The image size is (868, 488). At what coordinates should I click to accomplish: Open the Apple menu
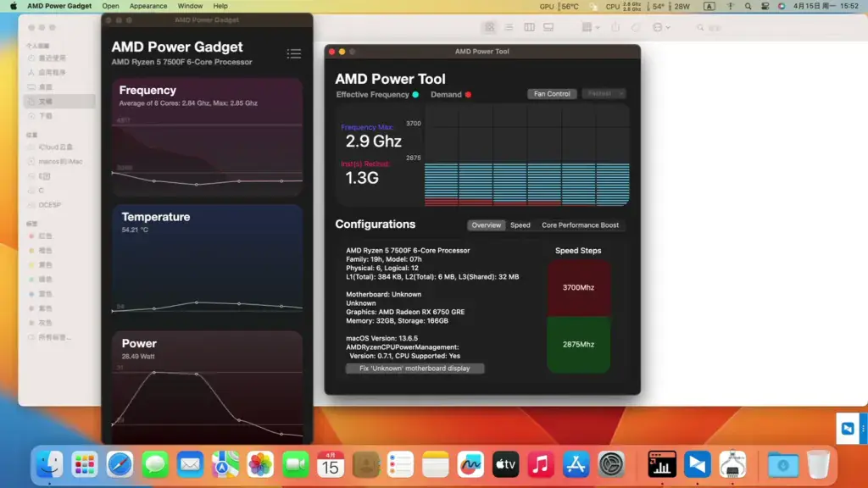pyautogui.click(x=14, y=6)
